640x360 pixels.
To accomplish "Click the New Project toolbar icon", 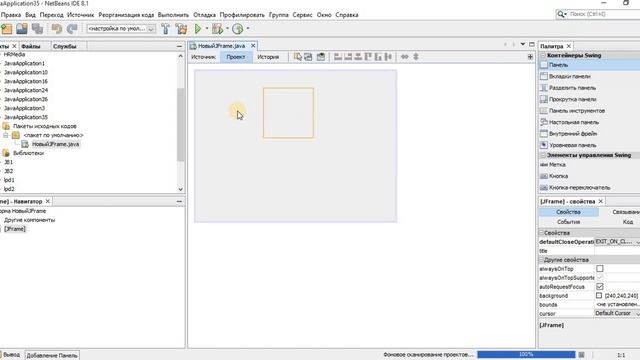I will tap(7, 29).
